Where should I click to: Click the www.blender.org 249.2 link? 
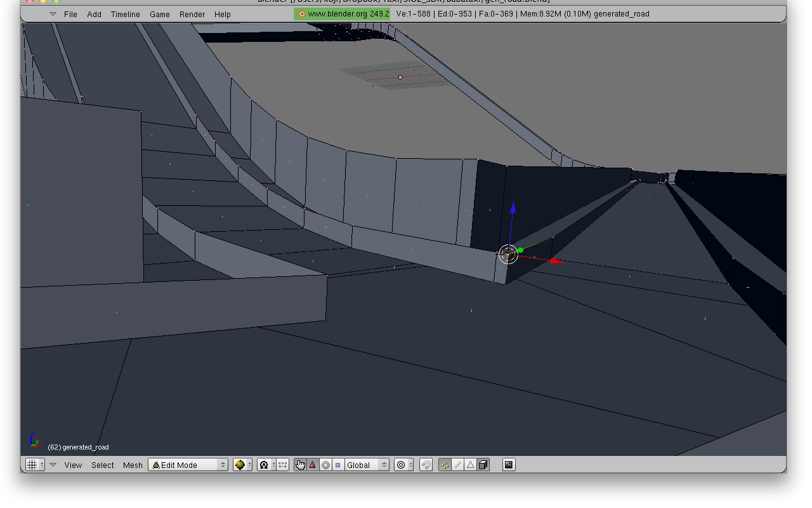pos(342,13)
